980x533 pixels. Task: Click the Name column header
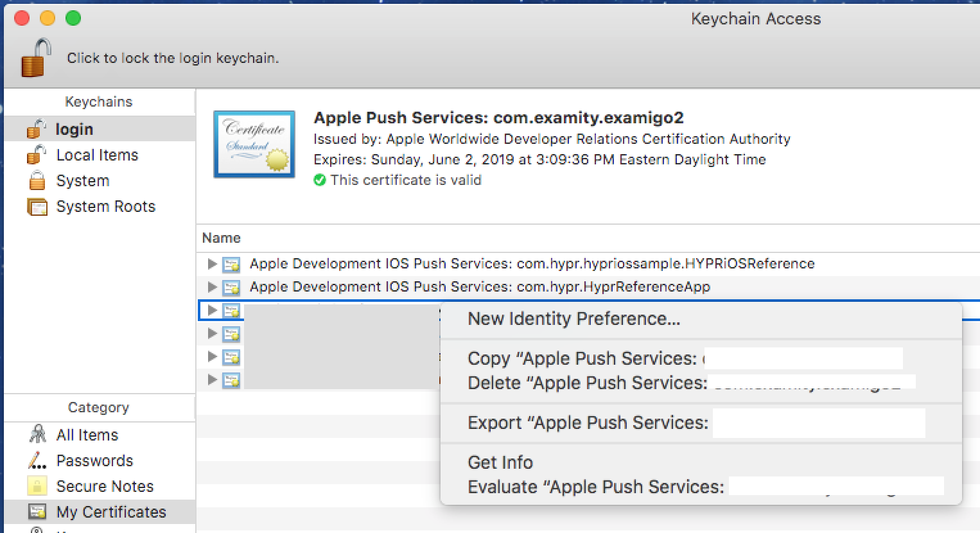coord(222,238)
